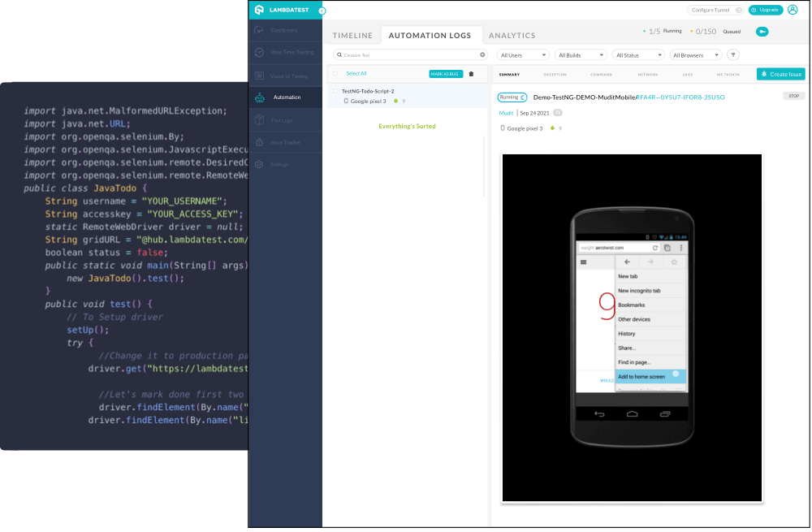812x532 pixels.
Task: Open the All Browsers dropdown
Action: coord(696,55)
